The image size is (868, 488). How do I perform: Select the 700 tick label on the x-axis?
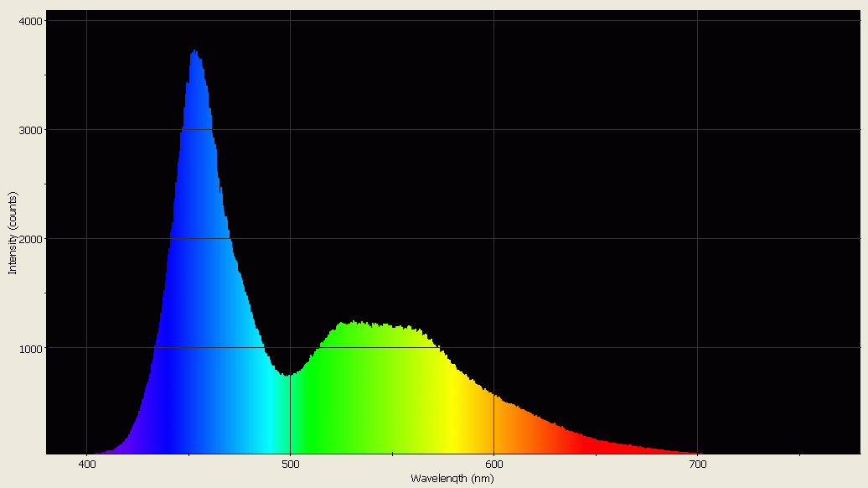(699, 462)
